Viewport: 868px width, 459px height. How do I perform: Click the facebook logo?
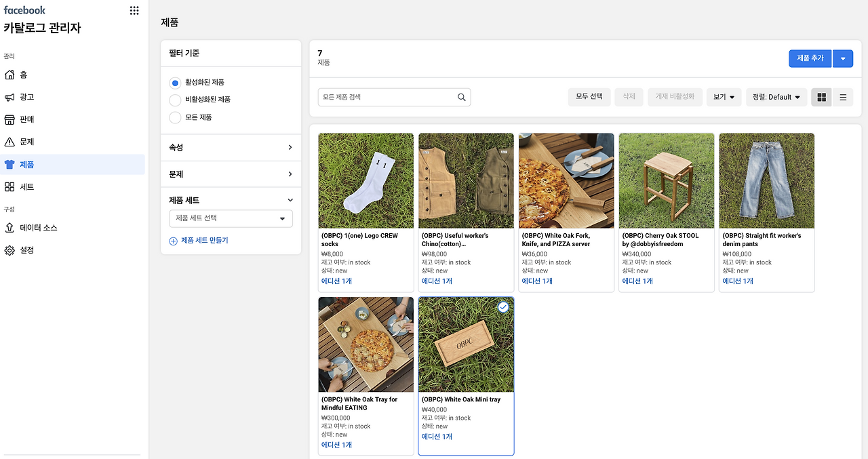[24, 10]
